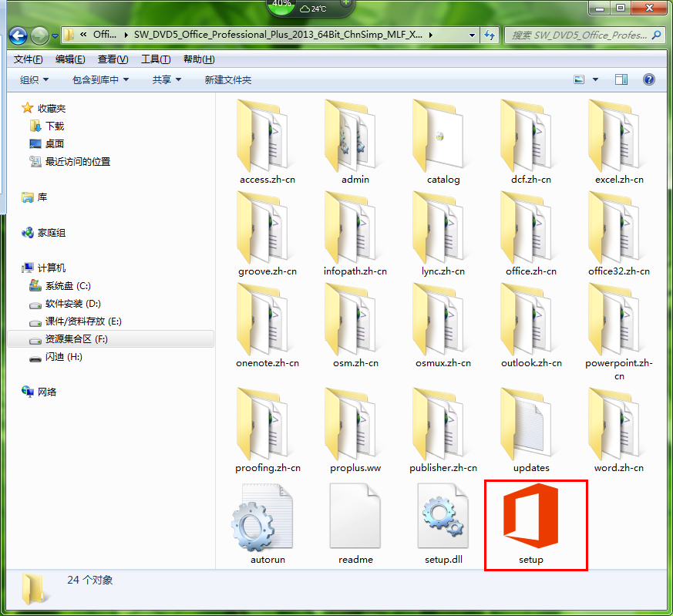Open the view options dropdown arrow

coord(596,79)
